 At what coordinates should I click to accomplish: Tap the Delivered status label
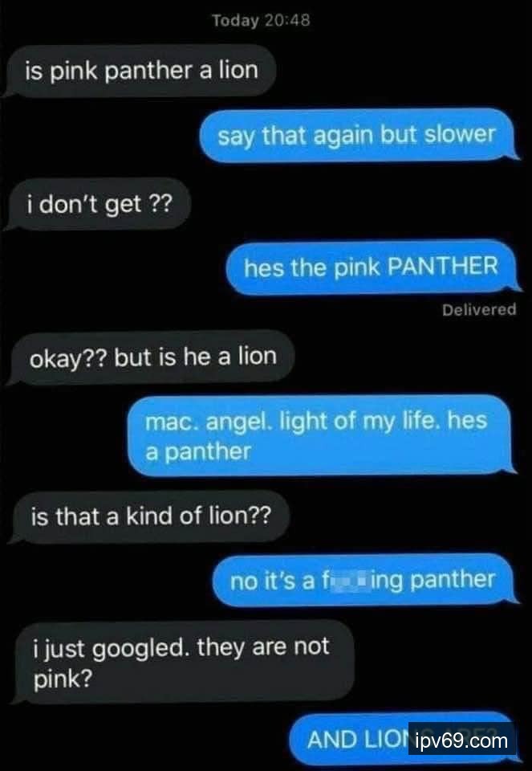tap(479, 310)
